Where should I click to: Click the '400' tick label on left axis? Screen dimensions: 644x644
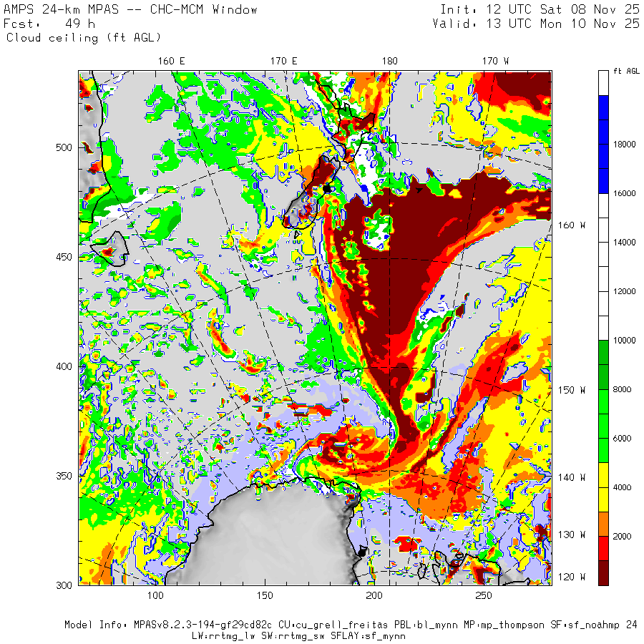(x=64, y=366)
